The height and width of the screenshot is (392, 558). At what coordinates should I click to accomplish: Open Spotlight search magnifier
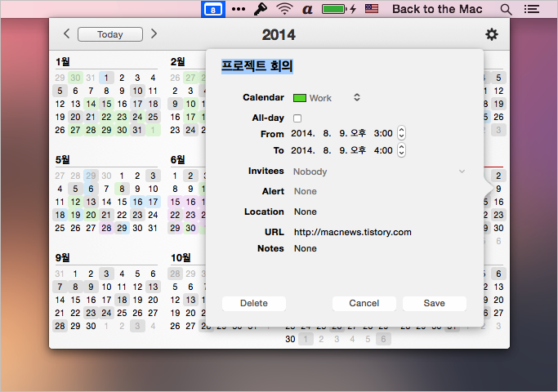506,9
